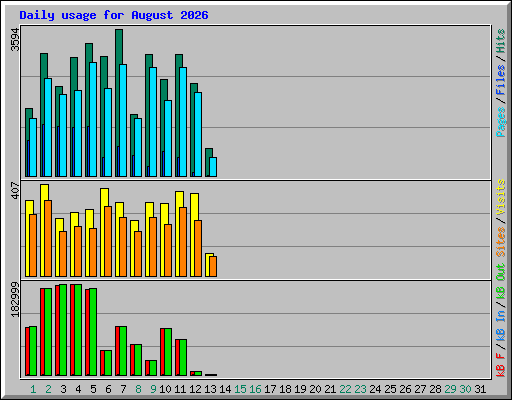Screen dimensions: 512x400
Task: Click the 'Visits' legend label
Action: tap(501, 197)
